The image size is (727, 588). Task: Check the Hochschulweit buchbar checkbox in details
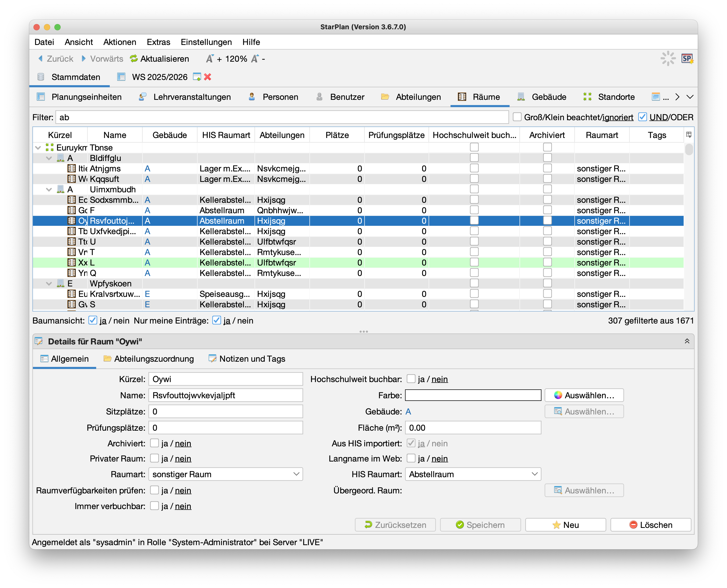pos(411,379)
